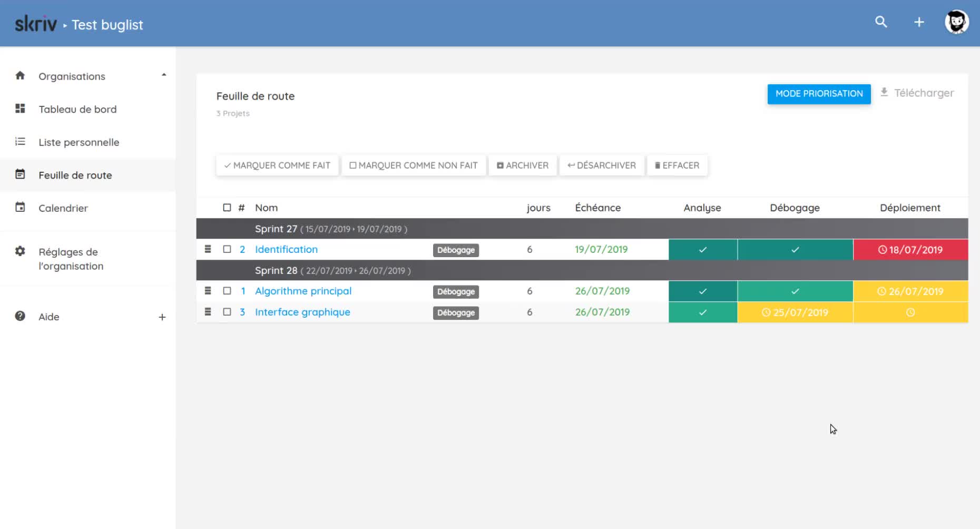
Task: Collapse the Organisations menu arrow
Action: pyautogui.click(x=164, y=75)
